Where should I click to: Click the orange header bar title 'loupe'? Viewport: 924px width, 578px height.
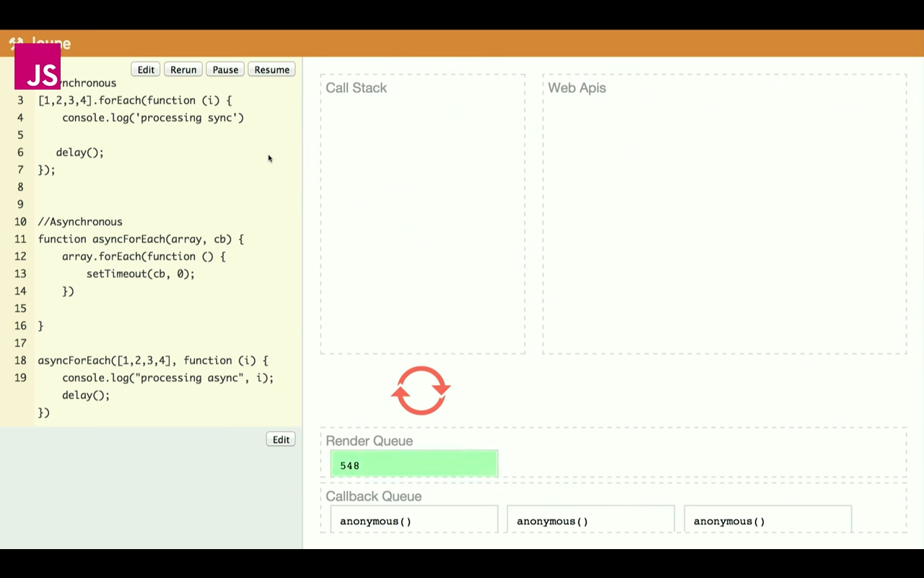(51, 43)
